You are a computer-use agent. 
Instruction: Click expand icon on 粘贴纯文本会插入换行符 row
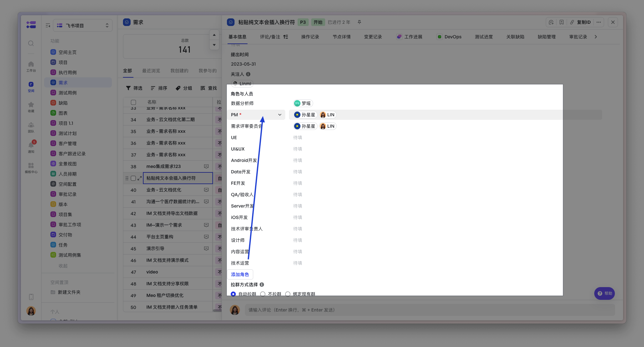pyautogui.click(x=139, y=178)
